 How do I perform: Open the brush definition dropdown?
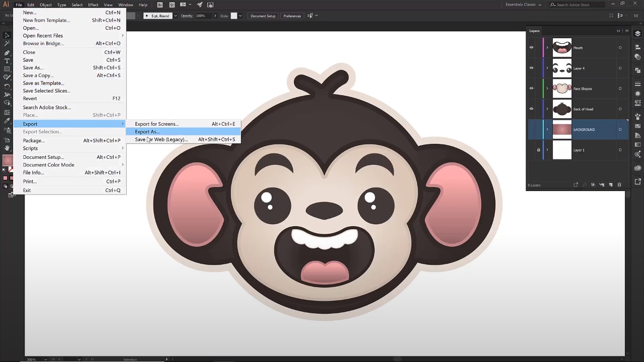click(x=175, y=16)
